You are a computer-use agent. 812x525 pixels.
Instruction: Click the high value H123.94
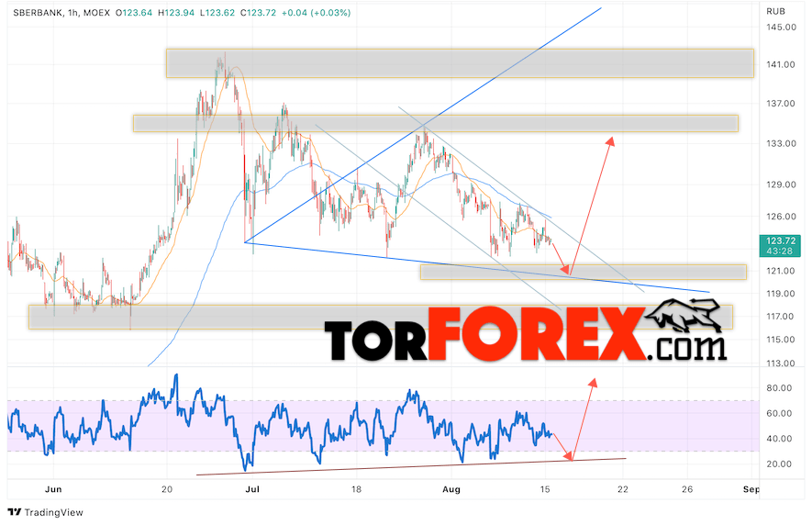(x=176, y=13)
